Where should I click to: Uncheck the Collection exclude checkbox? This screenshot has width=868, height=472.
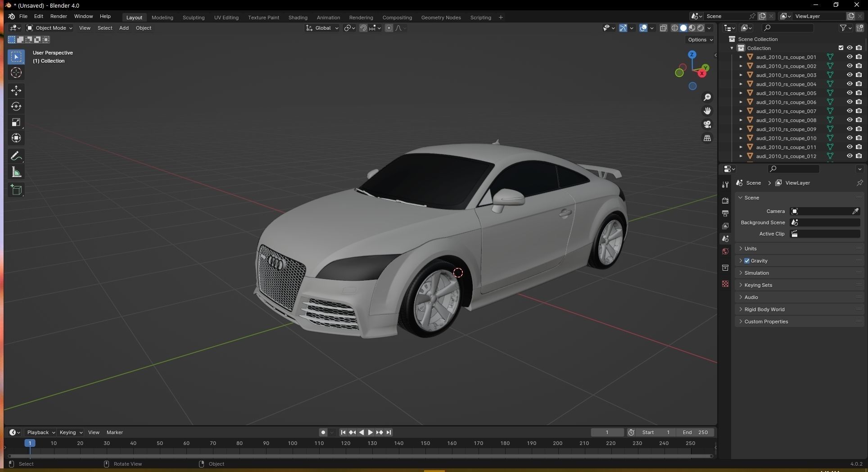(841, 48)
